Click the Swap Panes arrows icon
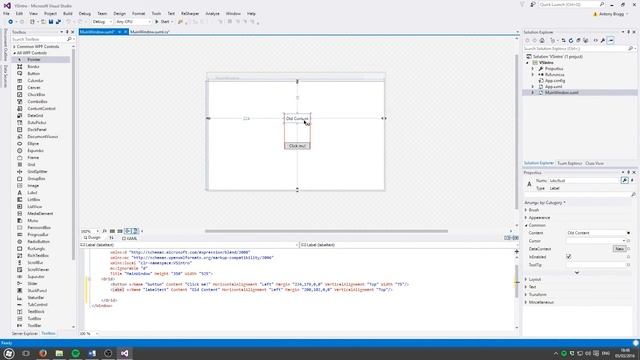 (111, 238)
